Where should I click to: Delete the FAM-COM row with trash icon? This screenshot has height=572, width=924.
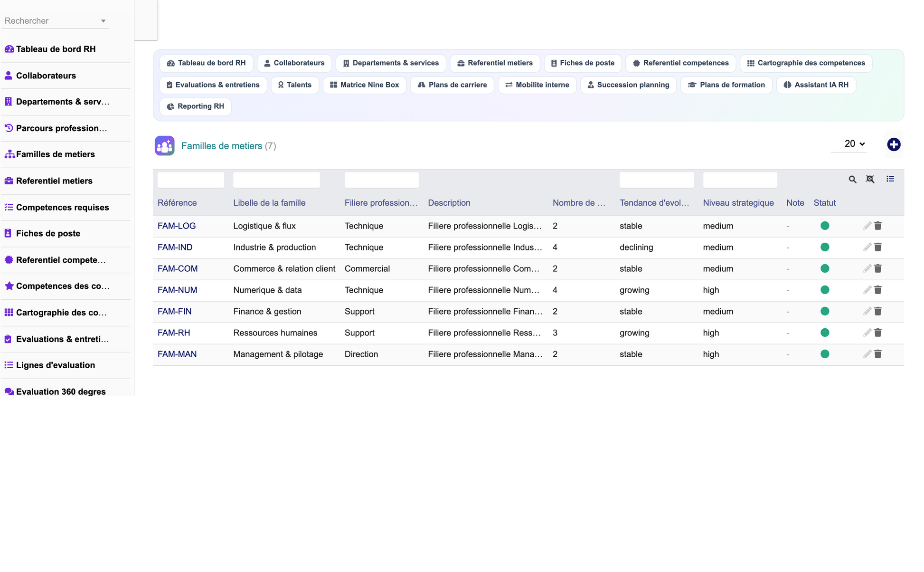(878, 268)
